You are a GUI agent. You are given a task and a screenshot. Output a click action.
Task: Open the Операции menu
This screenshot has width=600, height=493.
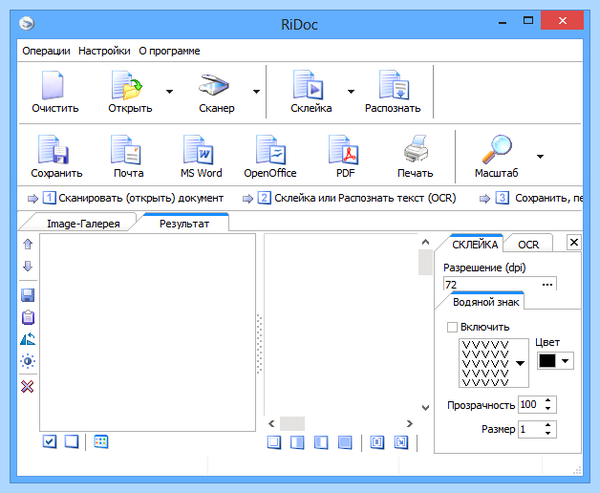[46, 51]
